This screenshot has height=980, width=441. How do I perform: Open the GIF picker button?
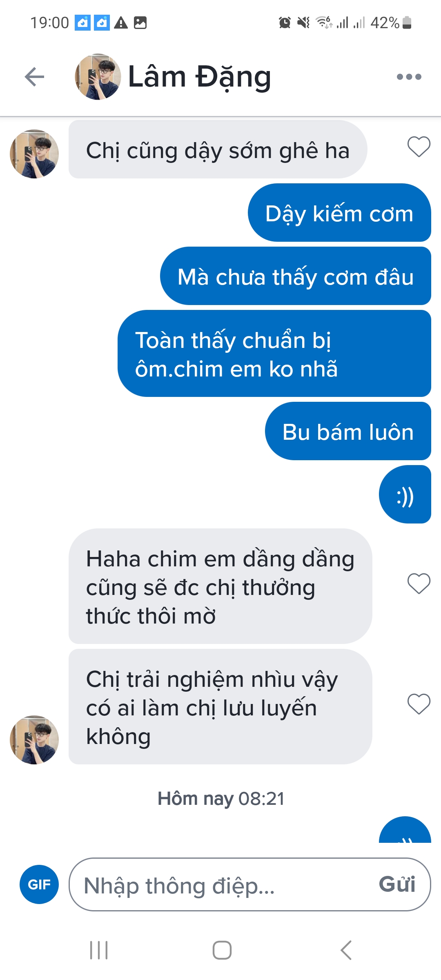(x=39, y=884)
